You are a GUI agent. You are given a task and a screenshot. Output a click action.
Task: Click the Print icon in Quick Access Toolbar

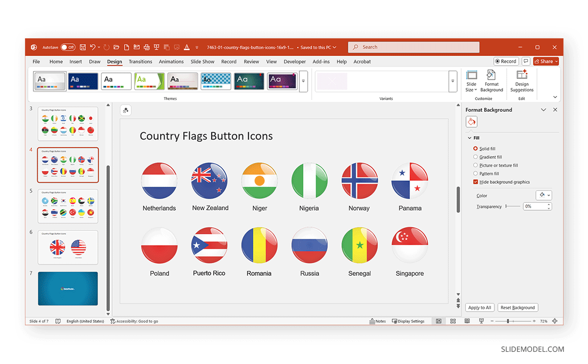click(x=147, y=47)
